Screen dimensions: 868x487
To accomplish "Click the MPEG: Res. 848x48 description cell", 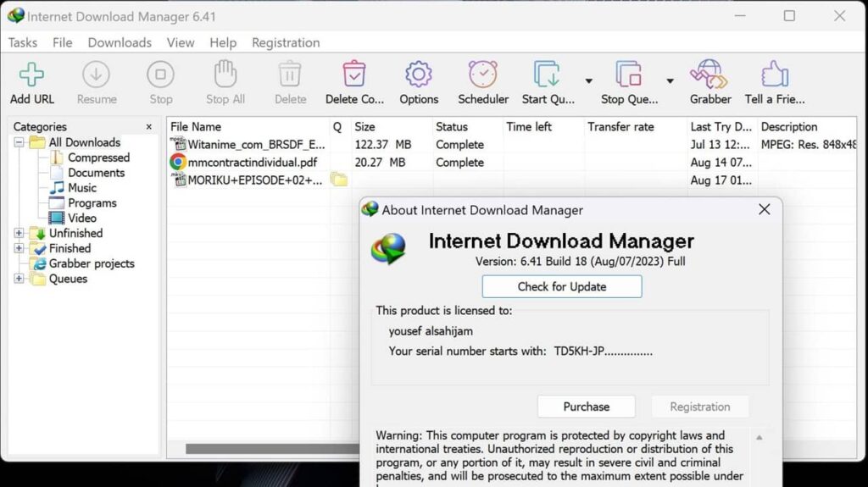I will point(809,145).
